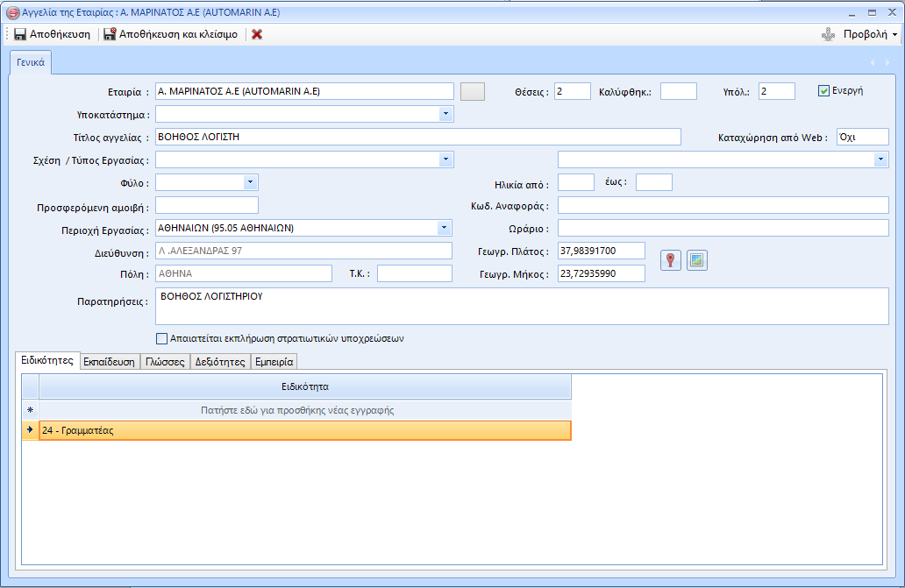This screenshot has width=905, height=588.
Task: Click the small grey button beside Εταιρία field
Action: [472, 91]
